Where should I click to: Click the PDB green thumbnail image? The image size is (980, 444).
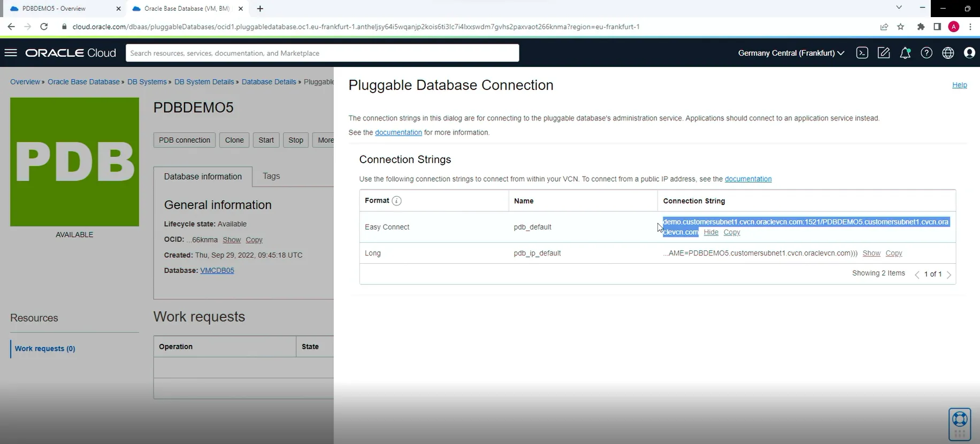pyautogui.click(x=74, y=162)
